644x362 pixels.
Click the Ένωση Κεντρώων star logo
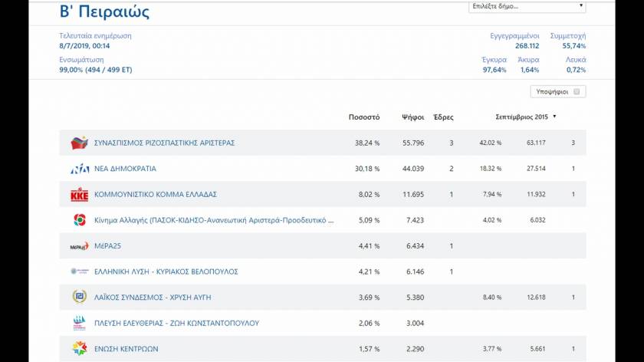(80, 349)
